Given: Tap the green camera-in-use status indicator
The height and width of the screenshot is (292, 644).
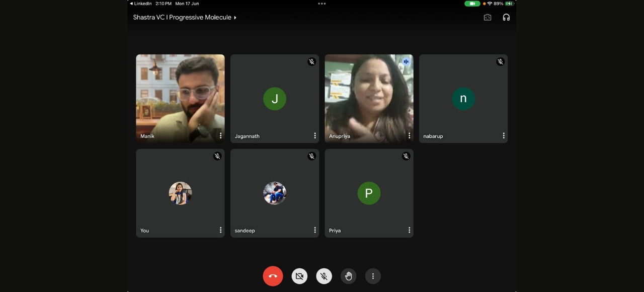Looking at the screenshot, I should 472,4.
